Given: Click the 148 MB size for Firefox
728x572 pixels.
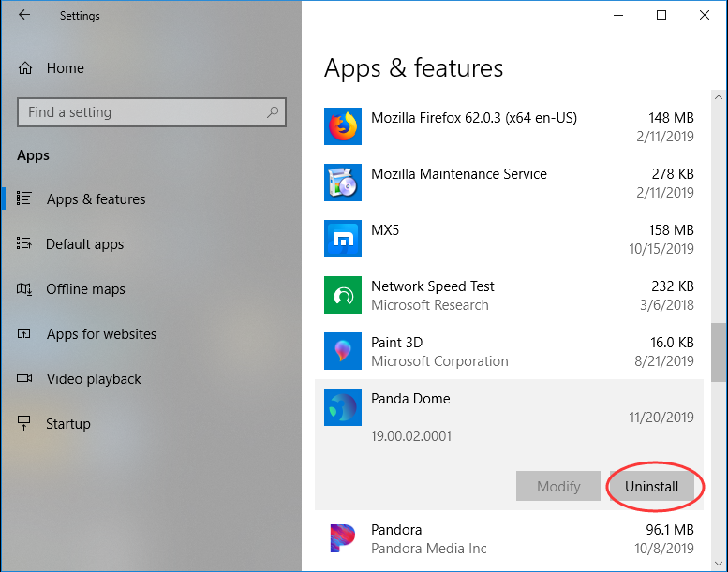Looking at the screenshot, I should tap(671, 118).
